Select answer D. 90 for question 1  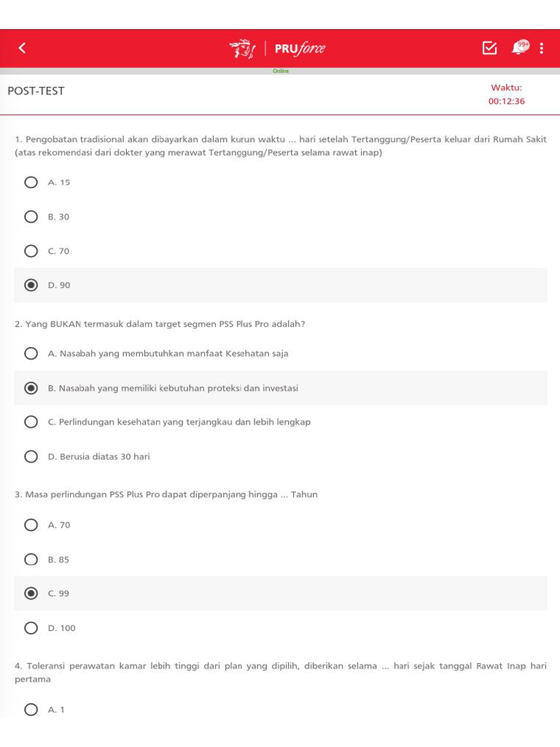pos(31,285)
